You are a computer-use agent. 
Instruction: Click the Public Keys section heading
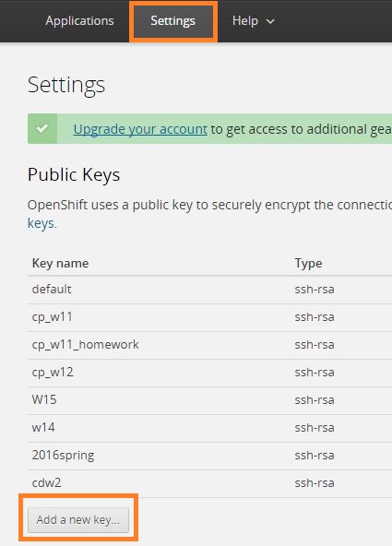pos(74,174)
